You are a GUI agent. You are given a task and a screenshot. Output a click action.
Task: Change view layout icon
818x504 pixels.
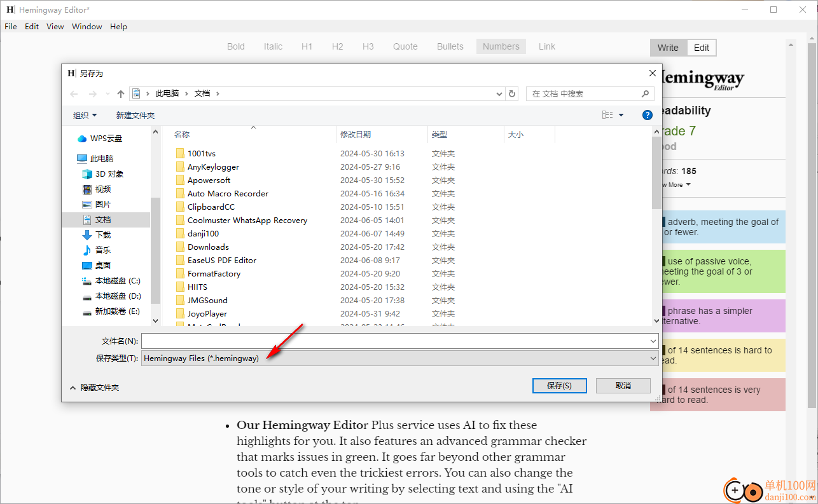coord(607,115)
